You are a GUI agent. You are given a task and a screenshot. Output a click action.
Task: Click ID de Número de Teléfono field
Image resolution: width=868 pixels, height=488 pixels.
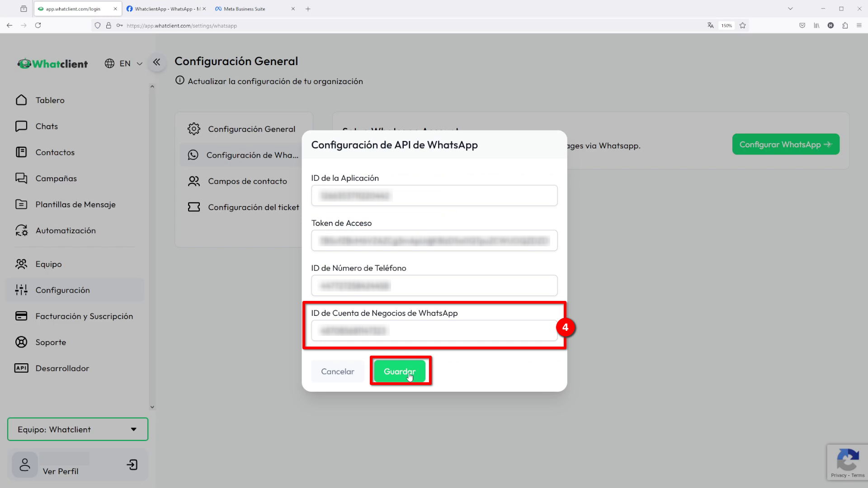(x=434, y=286)
